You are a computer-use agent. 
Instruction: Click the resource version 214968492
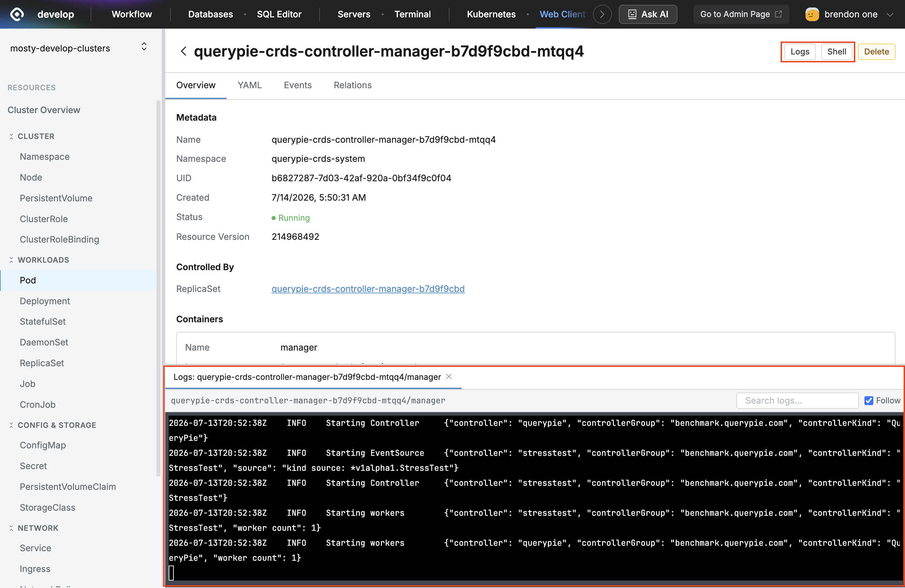tap(295, 236)
